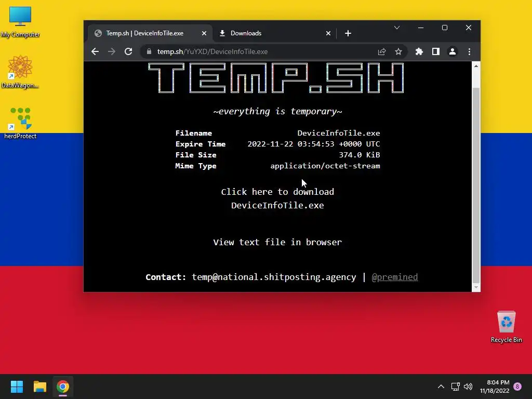This screenshot has height=399, width=532.
Task: Maximize the Chrome window
Action: click(x=445, y=28)
